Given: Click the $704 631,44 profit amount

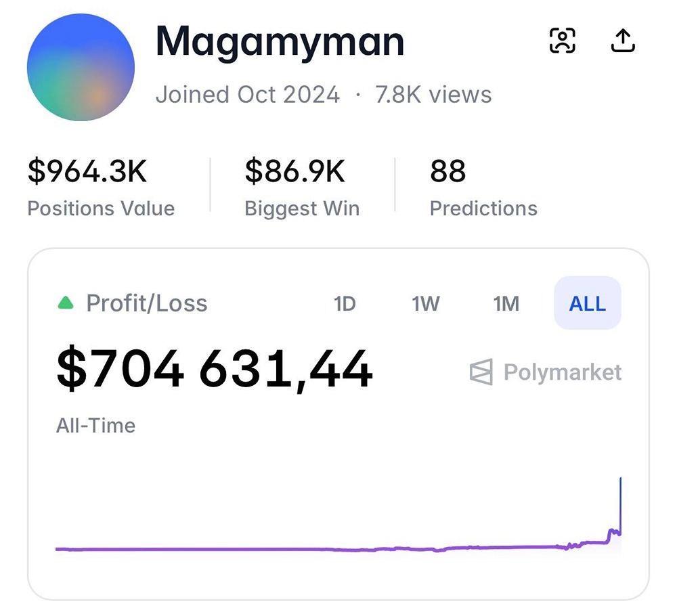Looking at the screenshot, I should [x=214, y=370].
